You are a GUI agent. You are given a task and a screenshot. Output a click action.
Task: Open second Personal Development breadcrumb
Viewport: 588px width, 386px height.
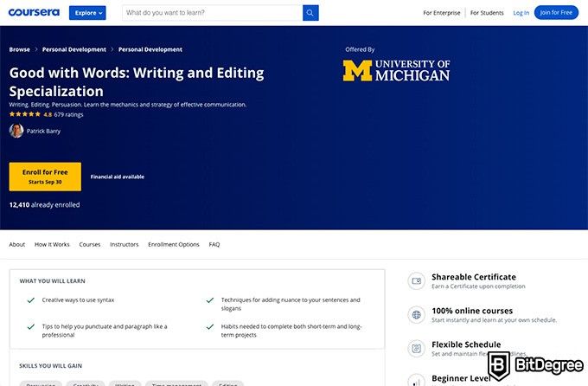(150, 49)
